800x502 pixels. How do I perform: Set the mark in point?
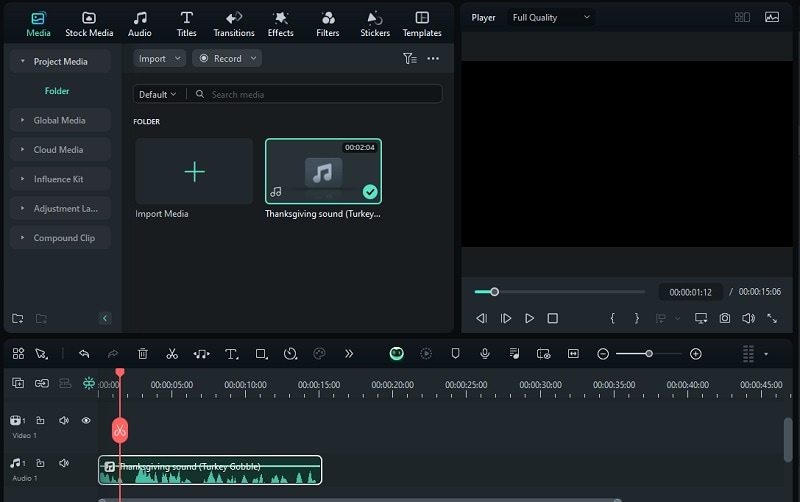(612, 318)
